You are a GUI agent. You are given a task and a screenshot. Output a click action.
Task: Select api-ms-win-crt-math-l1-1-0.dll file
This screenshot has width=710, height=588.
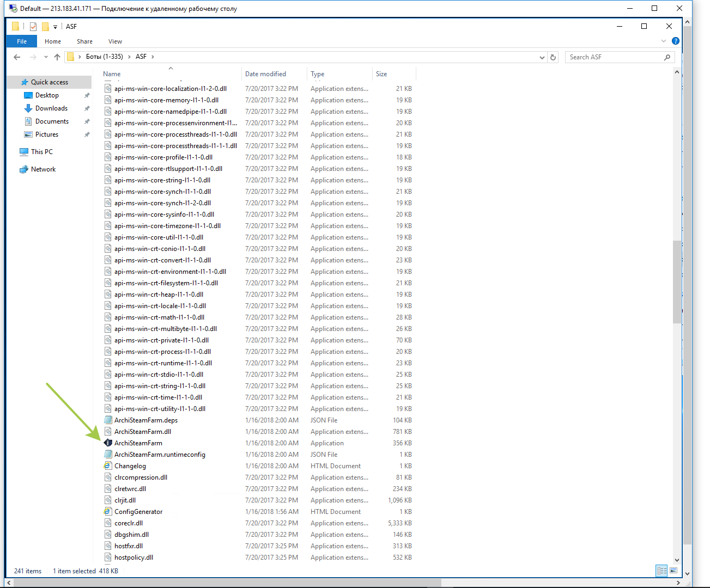pos(159,317)
